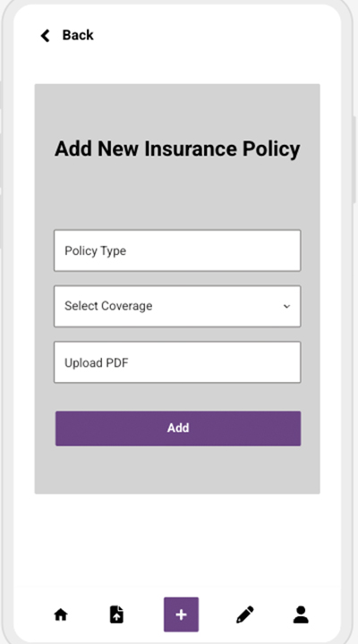
Task: Click the 'Upload PDF' placeholder label
Action: pos(97,363)
